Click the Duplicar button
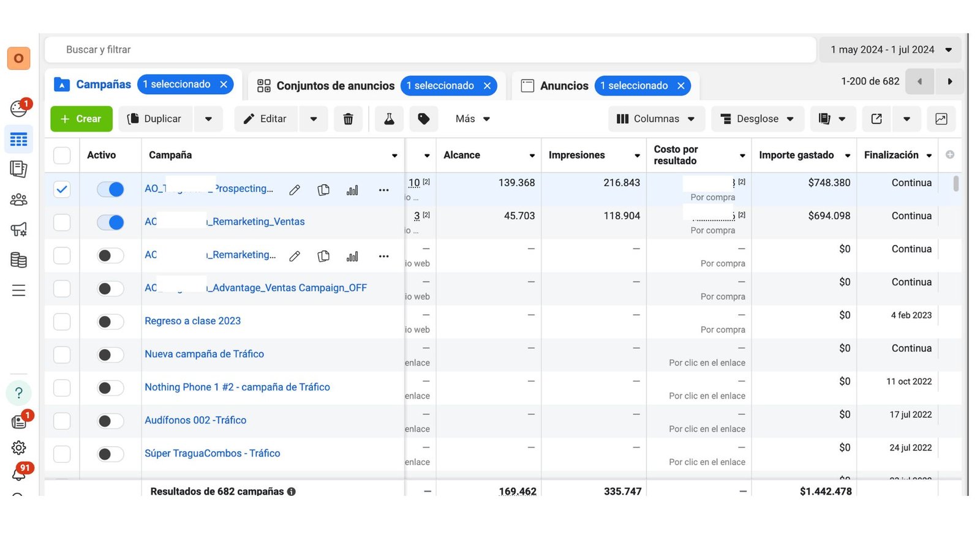980x551 pixels. click(156, 119)
